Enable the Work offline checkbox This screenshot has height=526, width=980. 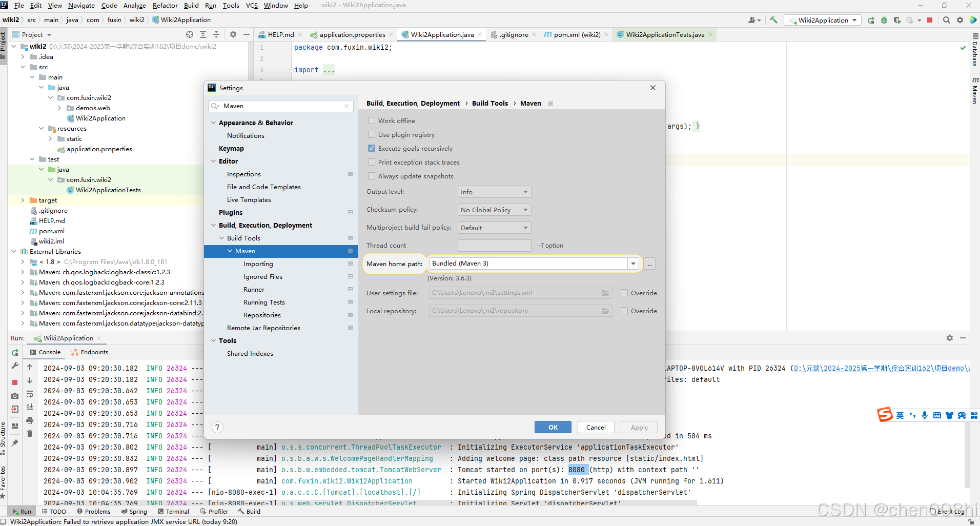click(x=372, y=120)
